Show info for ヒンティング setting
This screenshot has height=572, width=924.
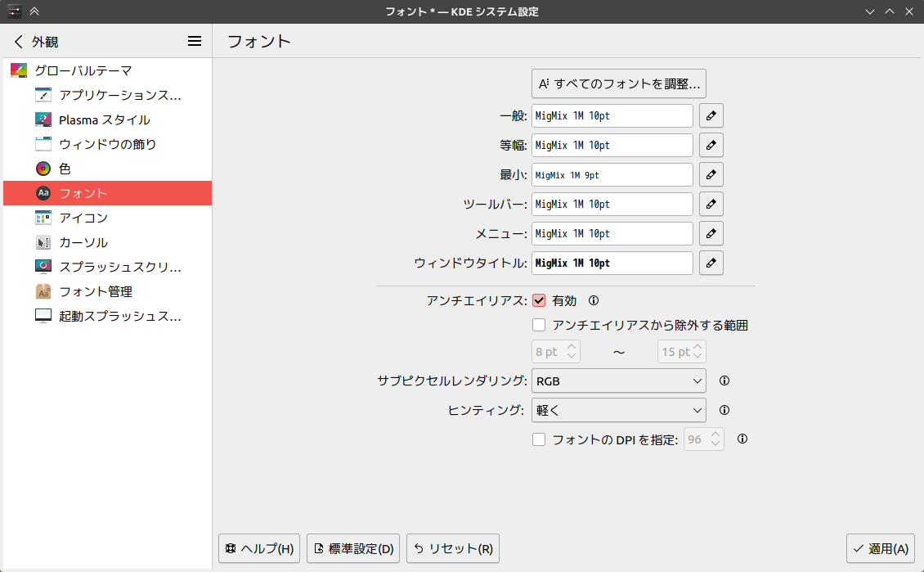(724, 411)
